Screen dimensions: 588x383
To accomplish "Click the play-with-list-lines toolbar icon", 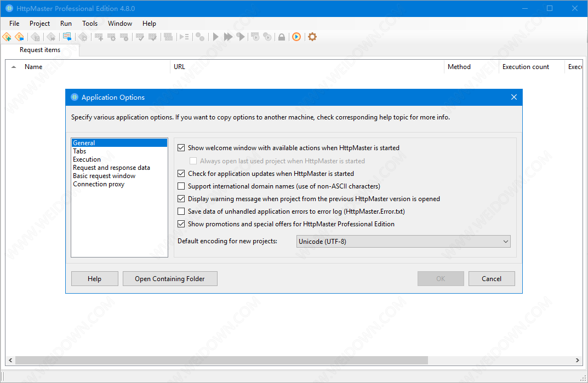I will coord(184,37).
